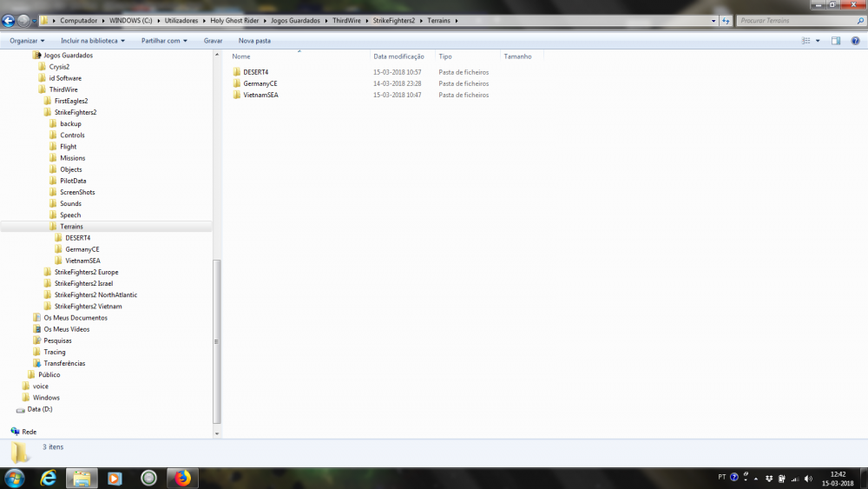
Task: Select the Missions folder in the tree
Action: click(73, 158)
